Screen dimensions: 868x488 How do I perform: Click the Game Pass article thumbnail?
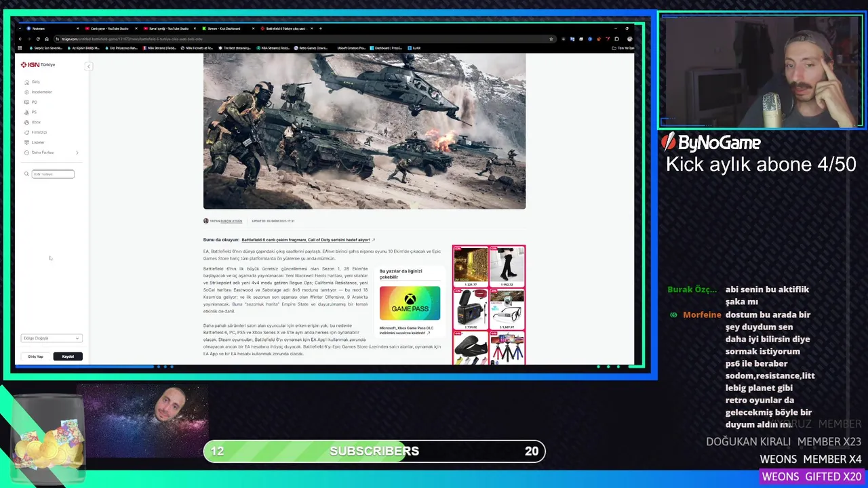click(410, 303)
